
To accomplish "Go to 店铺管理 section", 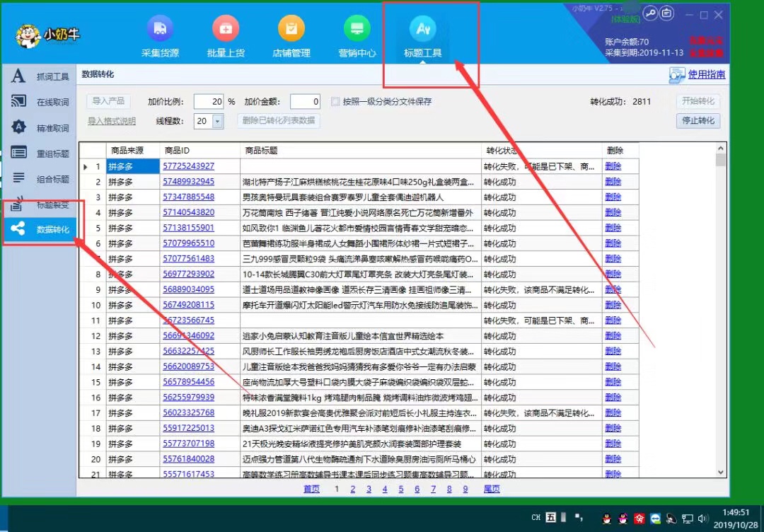I will pos(291,37).
